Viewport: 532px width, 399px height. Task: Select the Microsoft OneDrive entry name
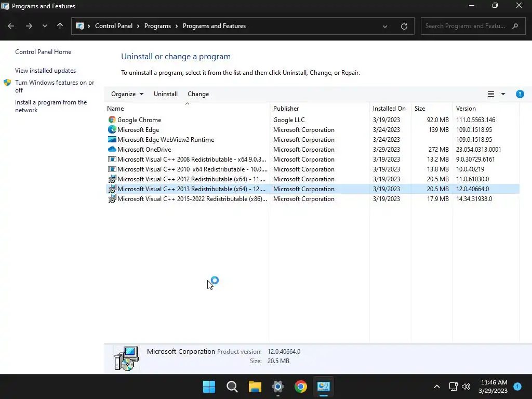(144, 149)
